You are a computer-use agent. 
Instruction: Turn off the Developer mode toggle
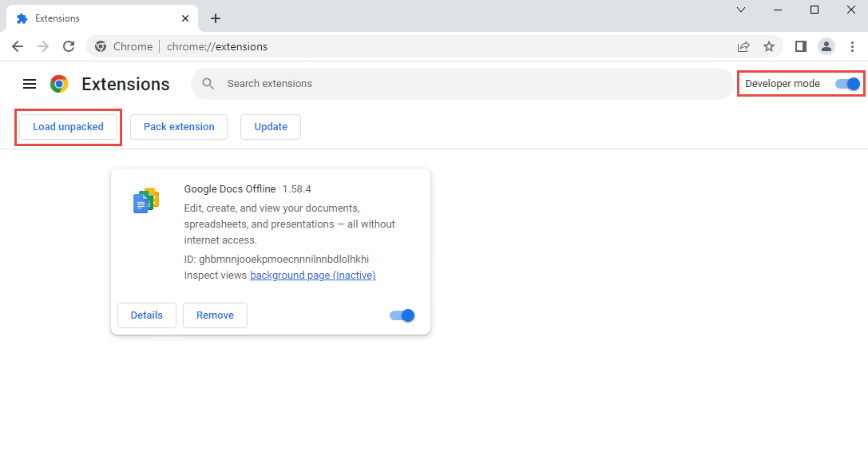point(848,84)
